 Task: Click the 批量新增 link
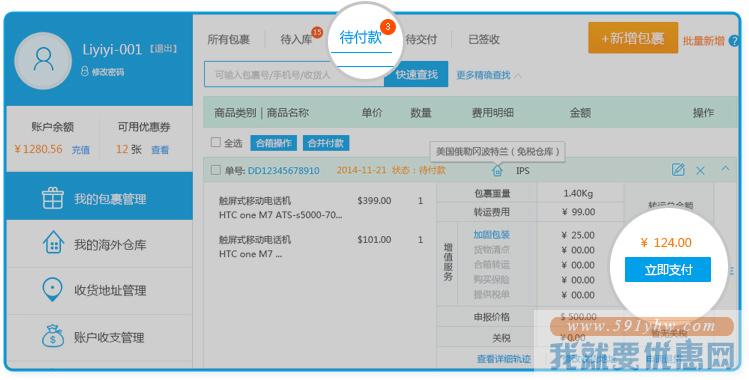[x=703, y=41]
